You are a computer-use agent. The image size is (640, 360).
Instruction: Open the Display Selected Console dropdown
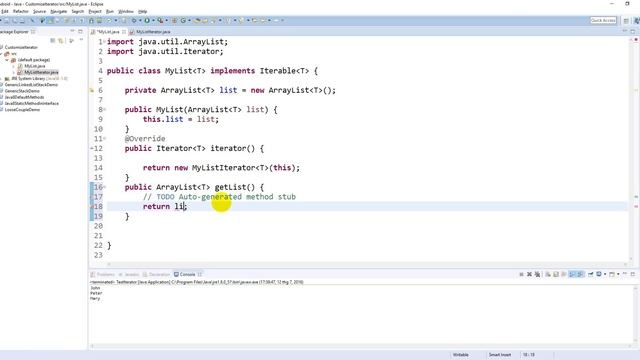(605, 274)
